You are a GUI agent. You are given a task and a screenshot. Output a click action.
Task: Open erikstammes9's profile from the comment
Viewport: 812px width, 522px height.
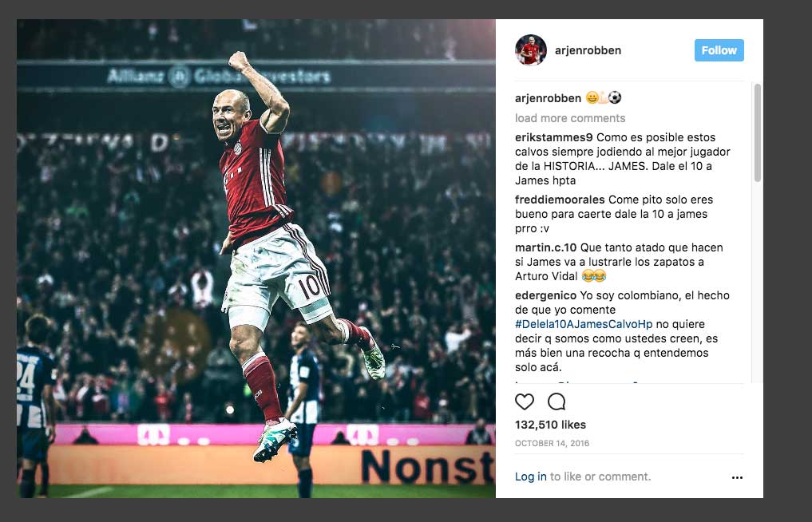[x=553, y=138]
